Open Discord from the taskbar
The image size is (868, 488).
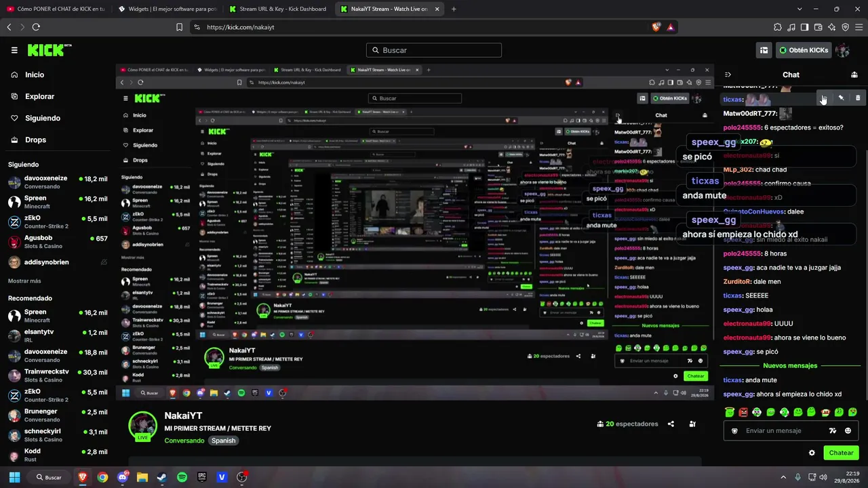coord(122,477)
